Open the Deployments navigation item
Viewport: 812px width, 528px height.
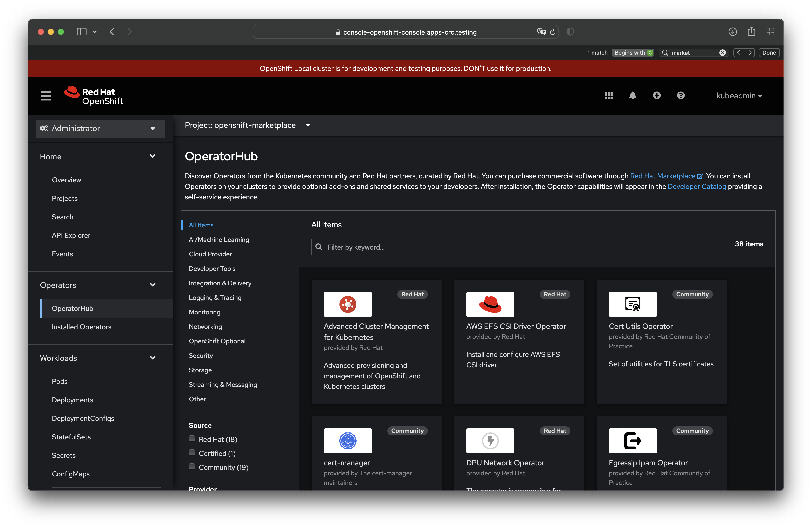point(72,400)
